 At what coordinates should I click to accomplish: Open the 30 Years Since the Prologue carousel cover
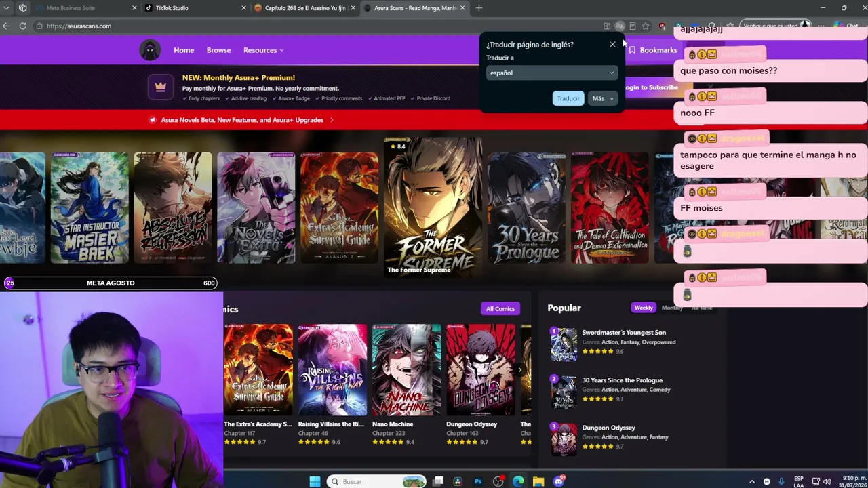click(x=526, y=207)
